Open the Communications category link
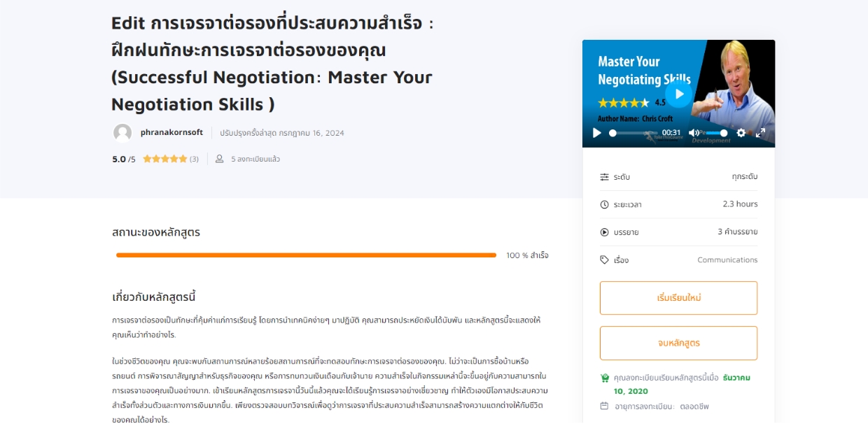 pyautogui.click(x=727, y=260)
